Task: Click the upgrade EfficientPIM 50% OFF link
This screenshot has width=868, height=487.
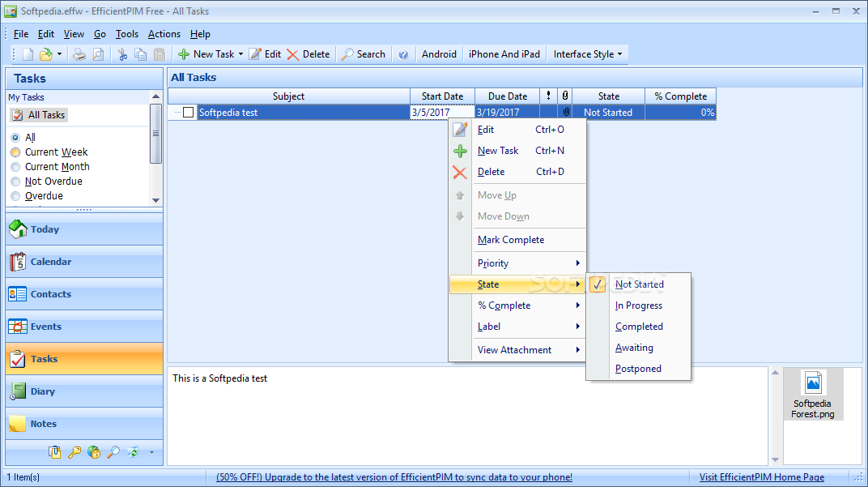Action: pos(394,477)
